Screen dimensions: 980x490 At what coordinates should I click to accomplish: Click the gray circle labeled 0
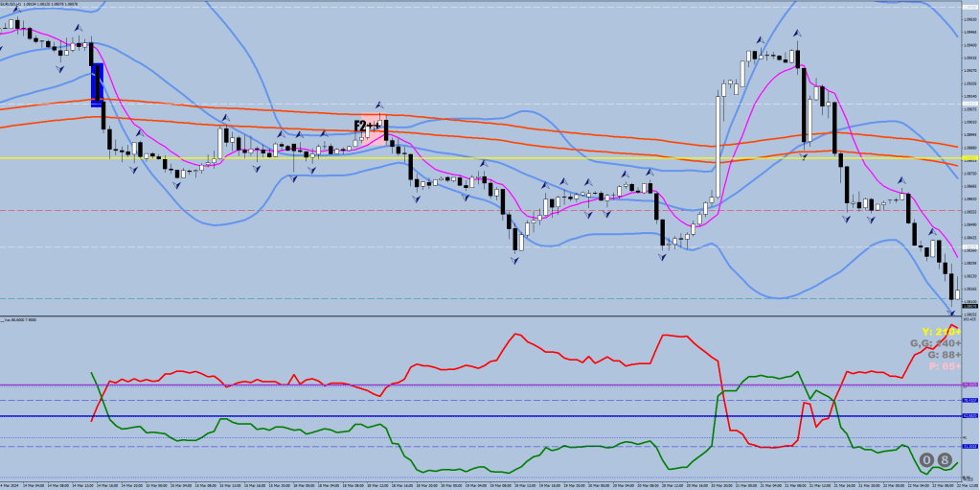926,460
